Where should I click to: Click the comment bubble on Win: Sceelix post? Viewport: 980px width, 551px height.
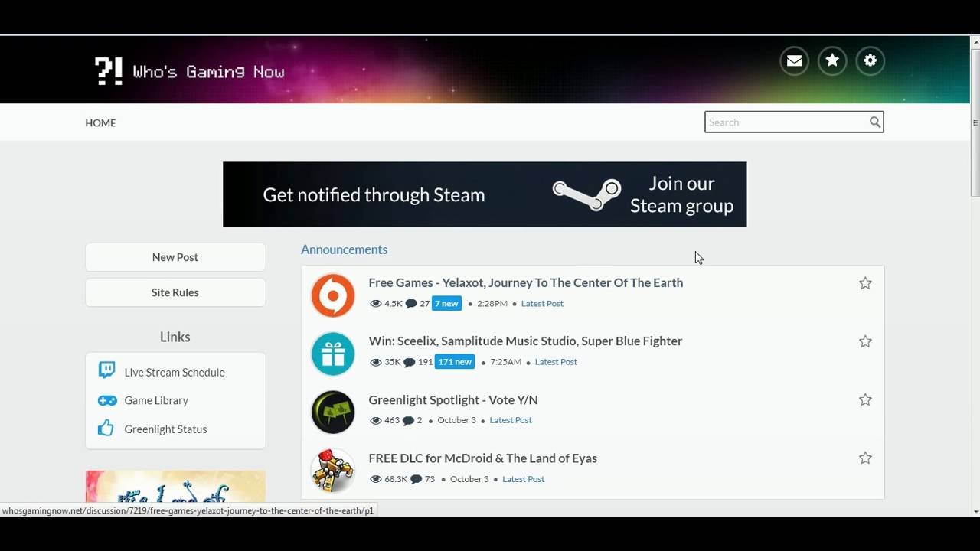(x=410, y=362)
